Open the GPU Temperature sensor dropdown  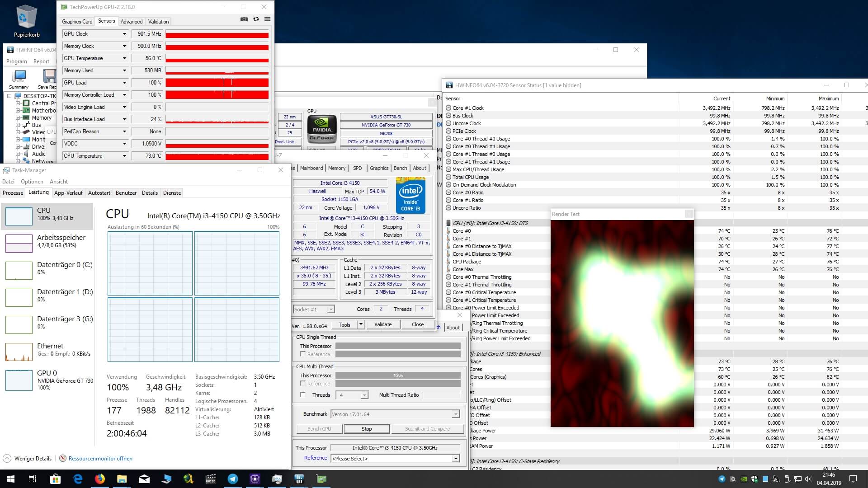[124, 58]
